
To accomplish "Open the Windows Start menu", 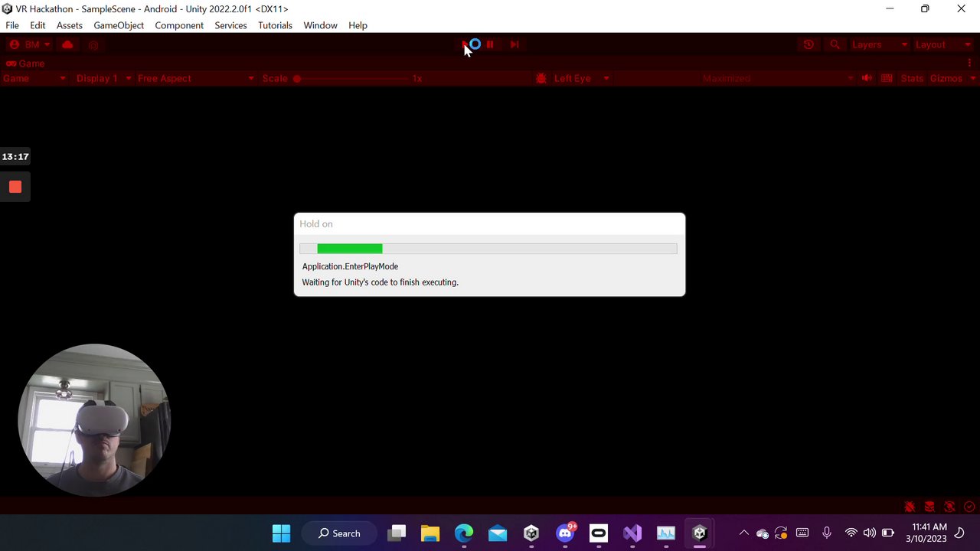I will [x=281, y=533].
